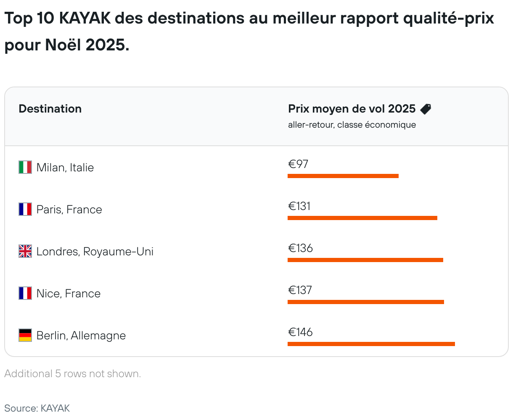The image size is (513, 420).
Task: Click the French flag beside Nice
Action: click(x=25, y=293)
